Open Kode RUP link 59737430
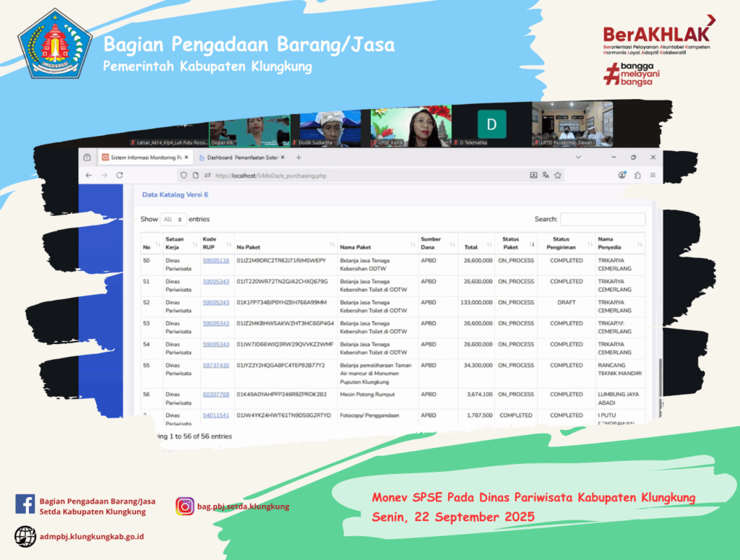The image size is (740, 560). point(215,366)
